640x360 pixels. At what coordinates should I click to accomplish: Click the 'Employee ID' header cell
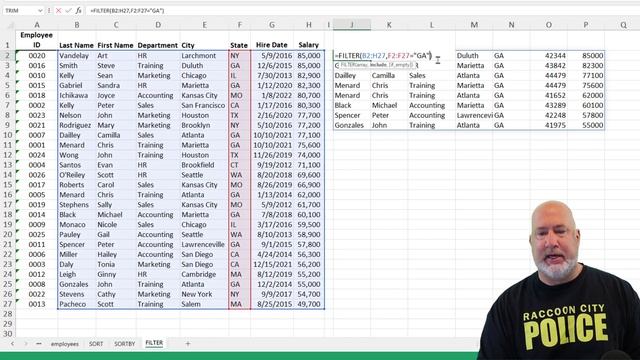pos(37,40)
